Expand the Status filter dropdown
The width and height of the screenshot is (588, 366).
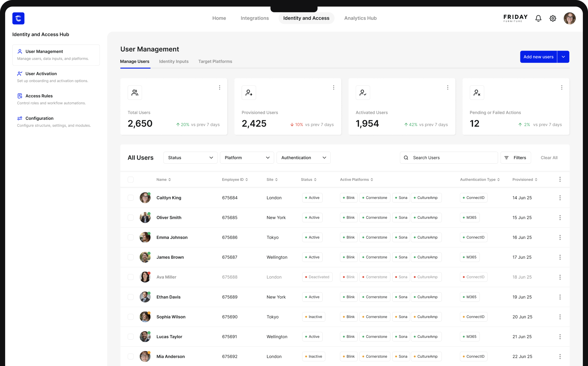(190, 158)
